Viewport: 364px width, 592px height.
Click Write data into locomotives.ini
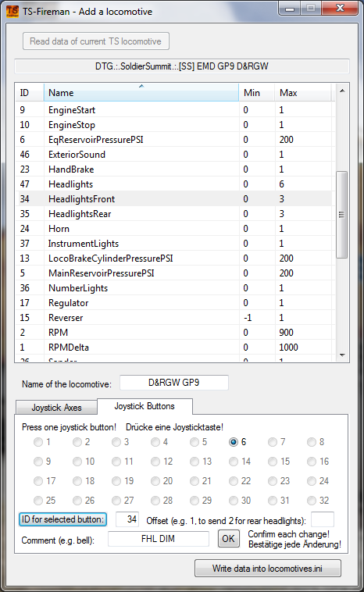[268, 569]
